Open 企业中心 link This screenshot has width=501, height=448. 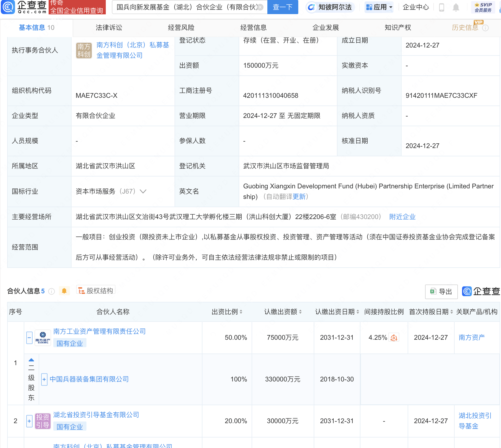point(416,7)
